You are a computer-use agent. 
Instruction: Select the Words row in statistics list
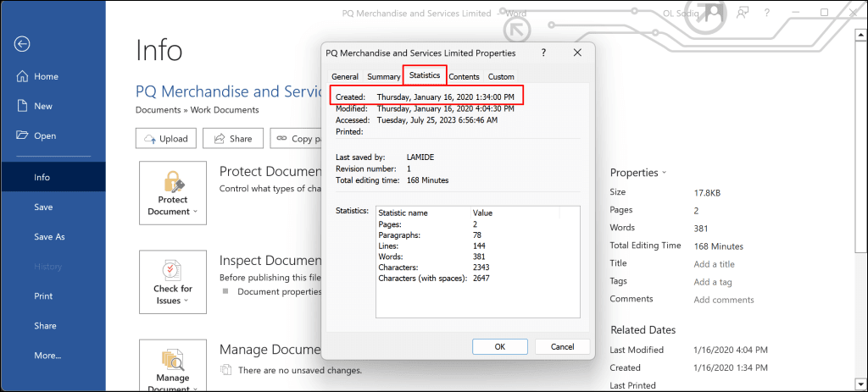(x=478, y=257)
